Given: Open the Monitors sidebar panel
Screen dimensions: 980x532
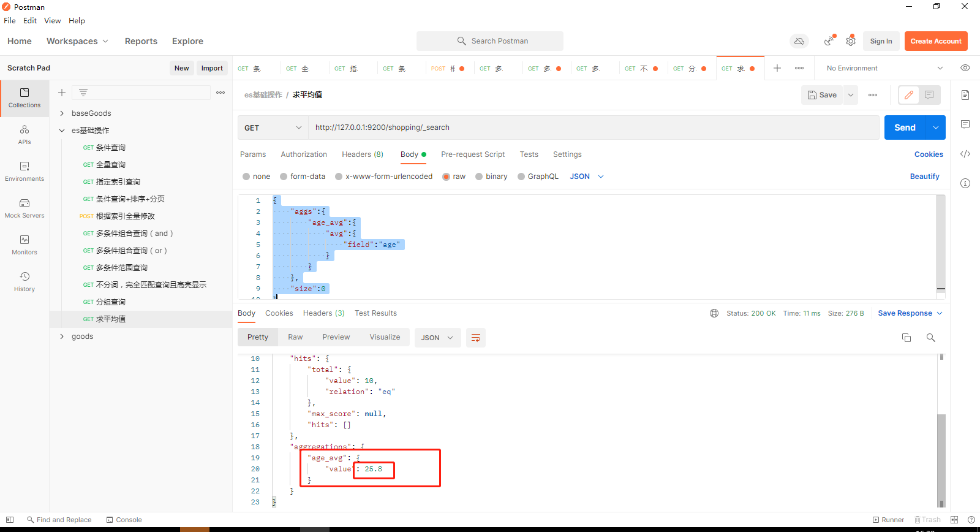Looking at the screenshot, I should [24, 245].
